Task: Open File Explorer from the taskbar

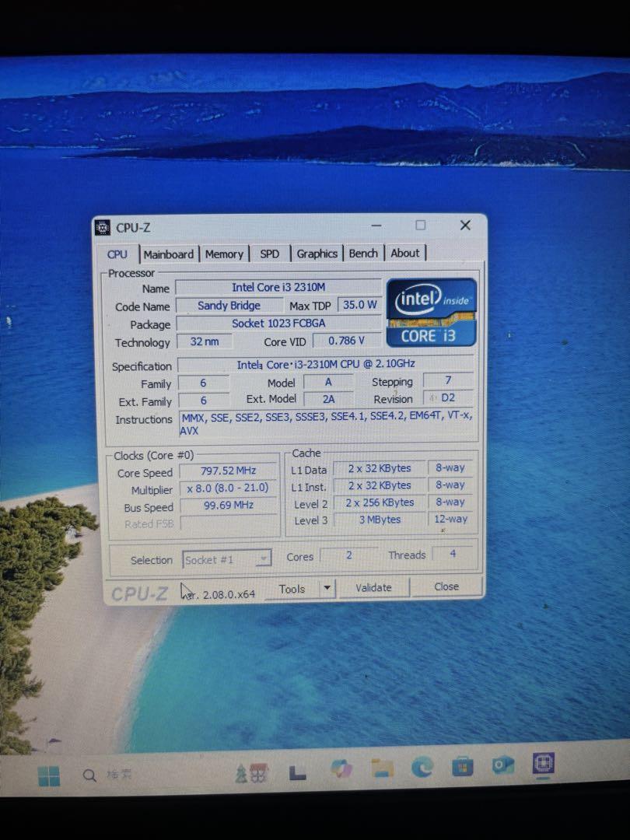Action: coord(383,768)
